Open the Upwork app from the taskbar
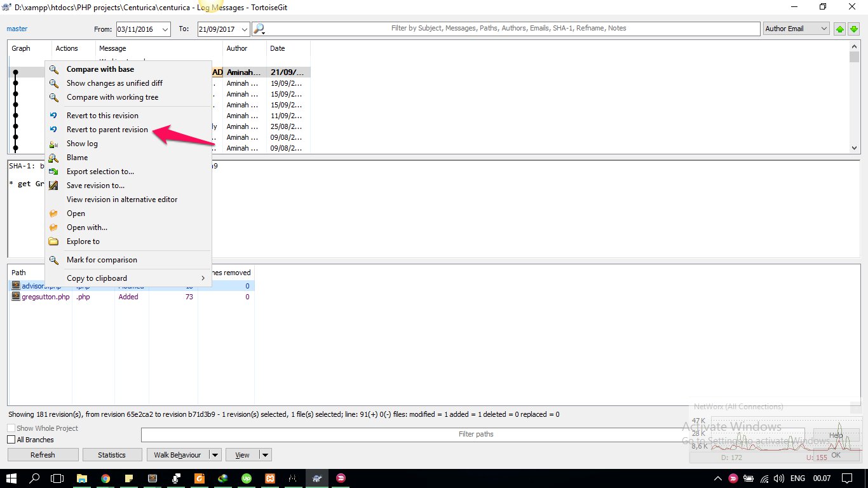The width and height of the screenshot is (868, 488). click(x=247, y=478)
